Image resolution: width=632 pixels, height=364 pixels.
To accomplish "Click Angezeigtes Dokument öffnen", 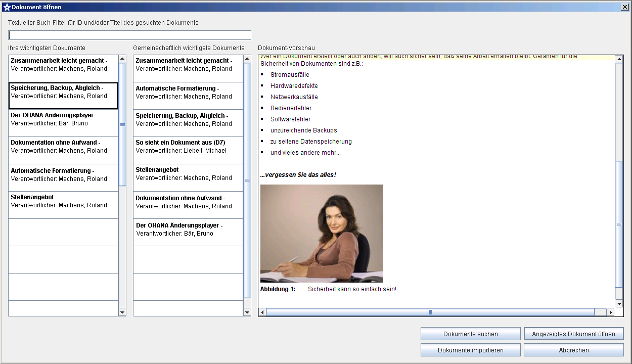I will click(573, 334).
